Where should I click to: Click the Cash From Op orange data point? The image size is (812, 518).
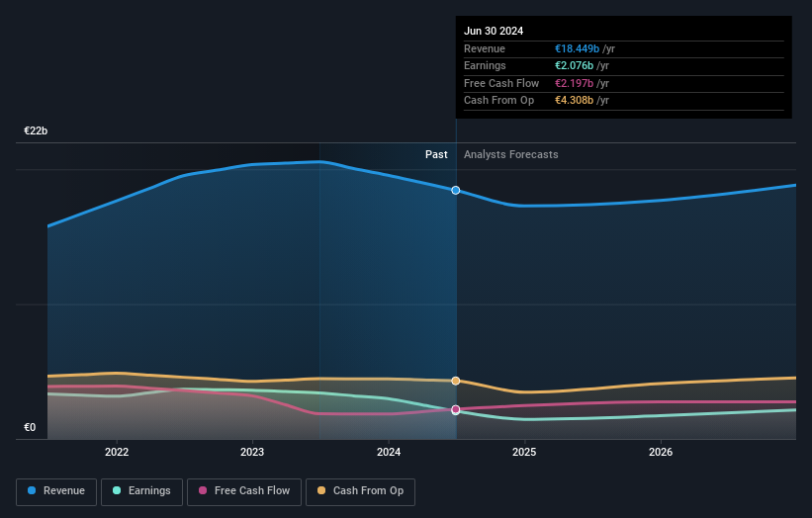(456, 381)
